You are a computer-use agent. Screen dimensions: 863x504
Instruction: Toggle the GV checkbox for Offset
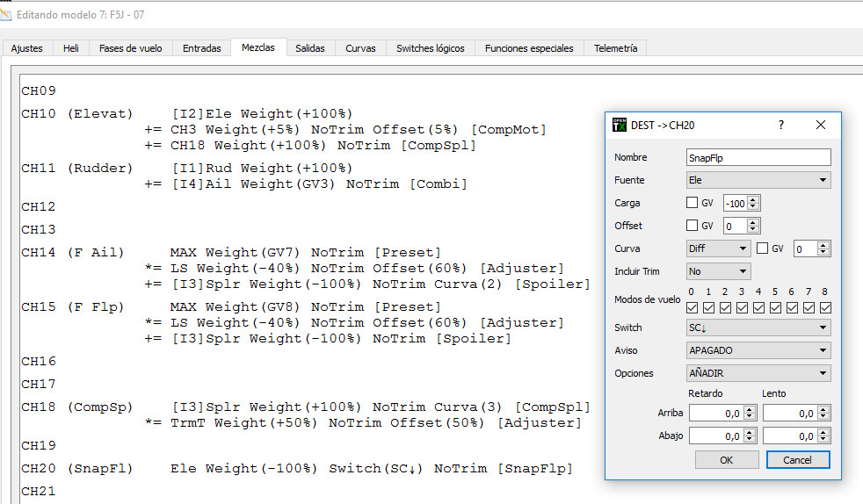pyautogui.click(x=693, y=226)
